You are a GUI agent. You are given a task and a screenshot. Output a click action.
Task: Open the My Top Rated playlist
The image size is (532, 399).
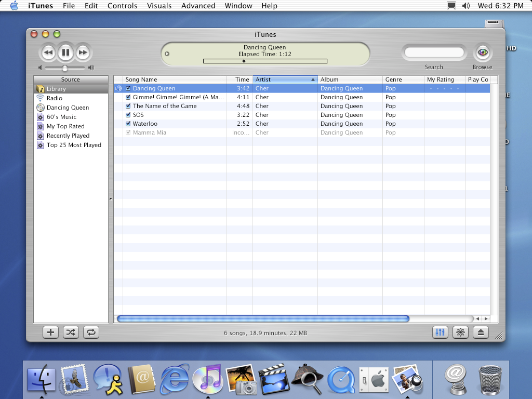71,126
